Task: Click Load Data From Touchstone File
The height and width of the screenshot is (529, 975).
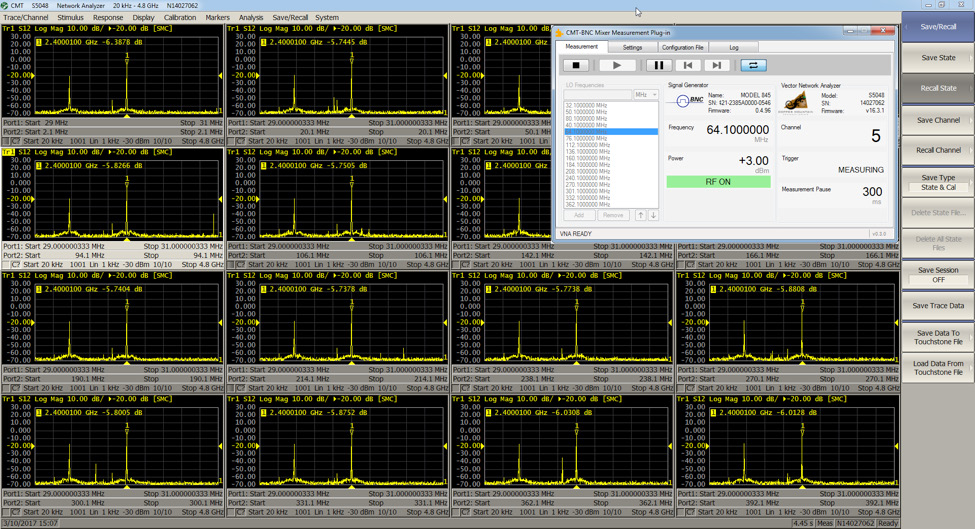Action: [938, 368]
